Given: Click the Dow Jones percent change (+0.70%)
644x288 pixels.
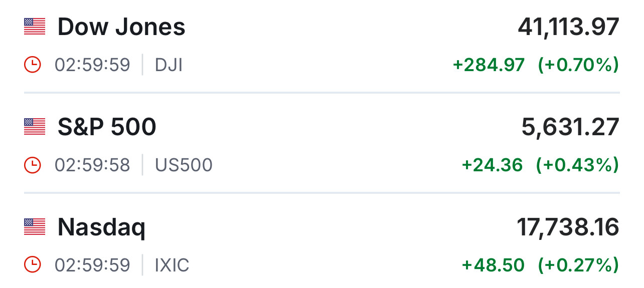Looking at the screenshot, I should click(x=578, y=65).
